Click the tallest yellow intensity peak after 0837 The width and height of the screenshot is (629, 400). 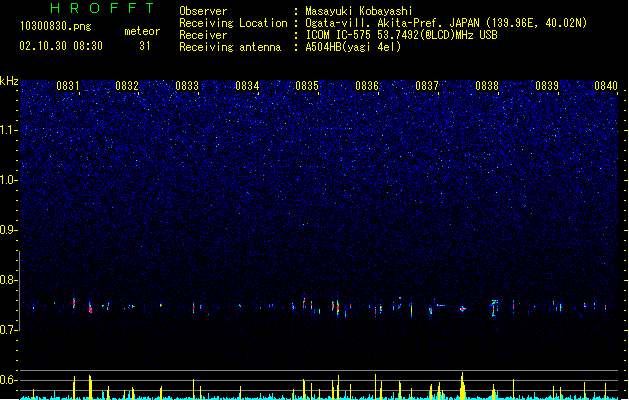463,386
